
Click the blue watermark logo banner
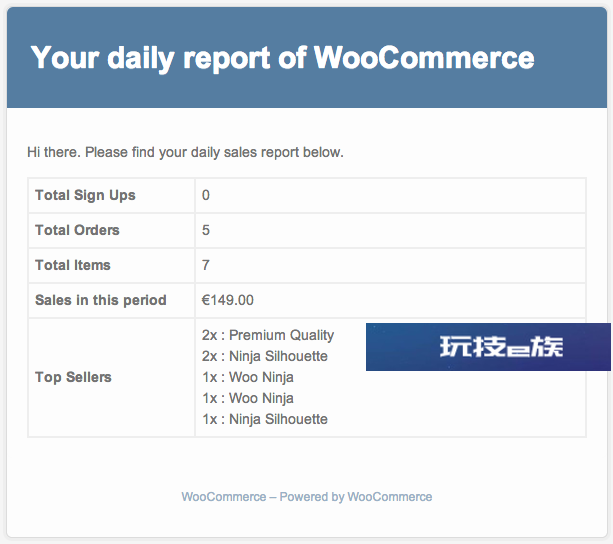[x=488, y=347]
